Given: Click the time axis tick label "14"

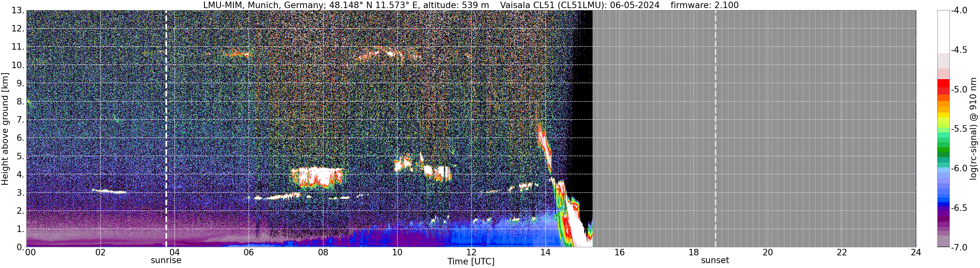Looking at the screenshot, I should tap(545, 252).
